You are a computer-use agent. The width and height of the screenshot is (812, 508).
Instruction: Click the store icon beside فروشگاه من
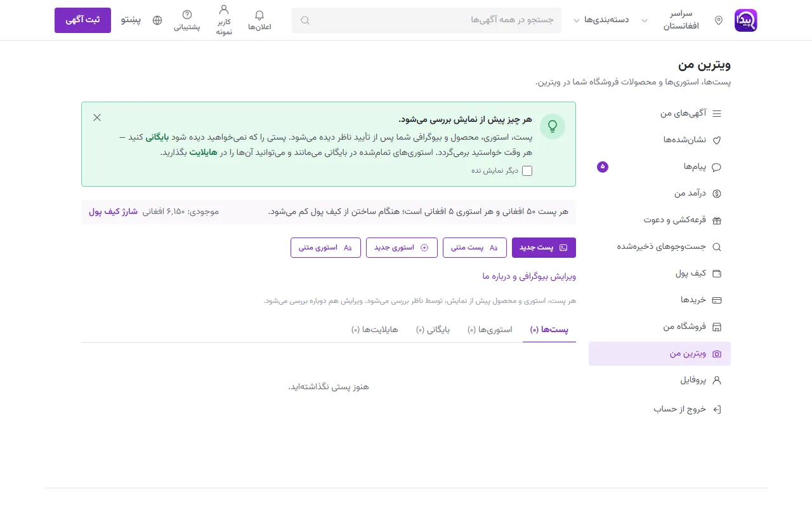tap(717, 327)
